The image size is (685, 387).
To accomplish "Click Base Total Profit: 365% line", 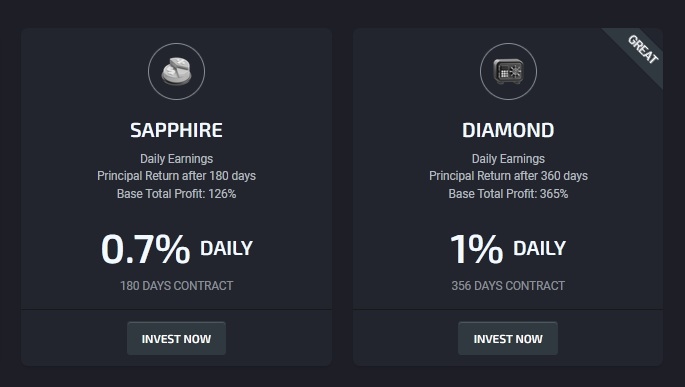I will 508,194.
